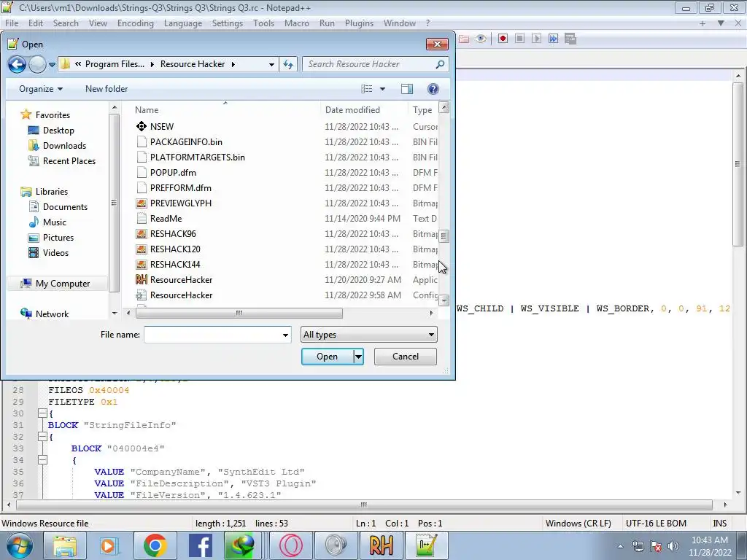Click Cancel in Open dialog
Image resolution: width=747 pixels, height=560 pixels.
406,357
